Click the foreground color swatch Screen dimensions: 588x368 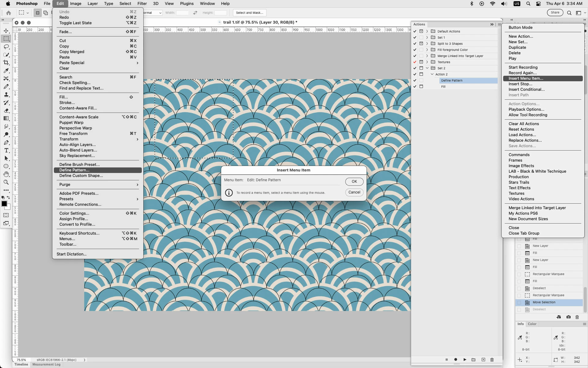4,204
